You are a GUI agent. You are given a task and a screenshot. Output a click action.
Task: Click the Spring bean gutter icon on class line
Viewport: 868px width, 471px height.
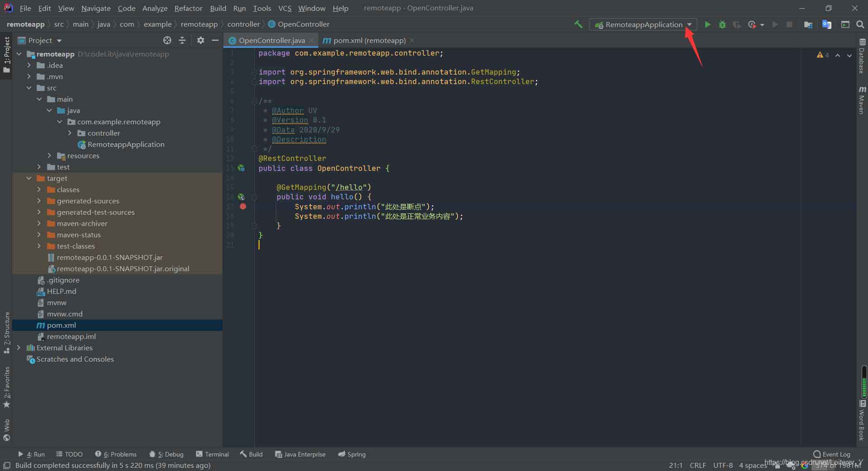[x=241, y=168]
